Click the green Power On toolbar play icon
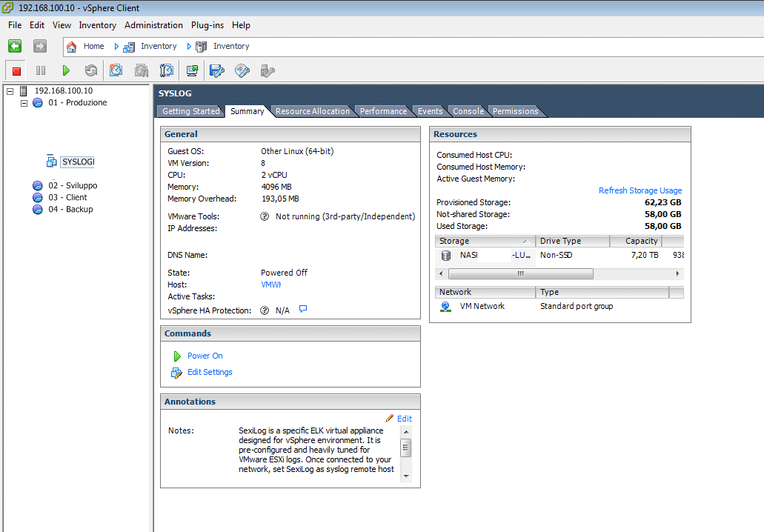The image size is (764, 532). (x=66, y=71)
